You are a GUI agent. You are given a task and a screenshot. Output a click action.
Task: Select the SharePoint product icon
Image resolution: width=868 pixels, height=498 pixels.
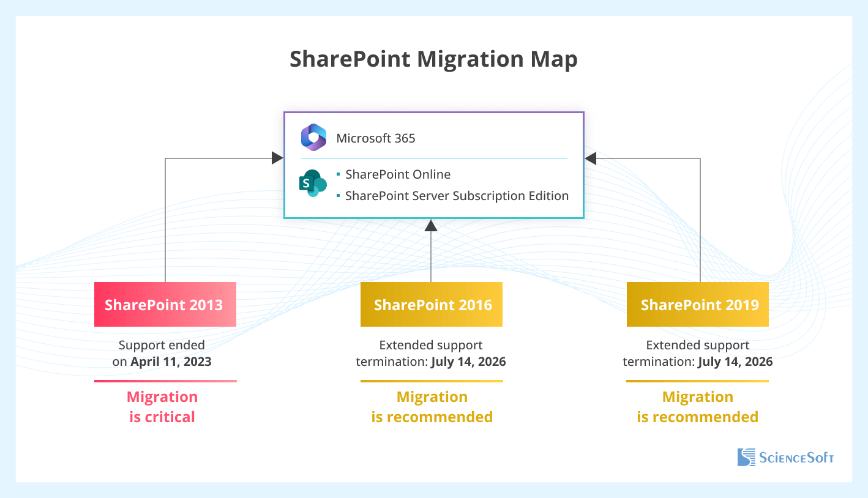[312, 184]
